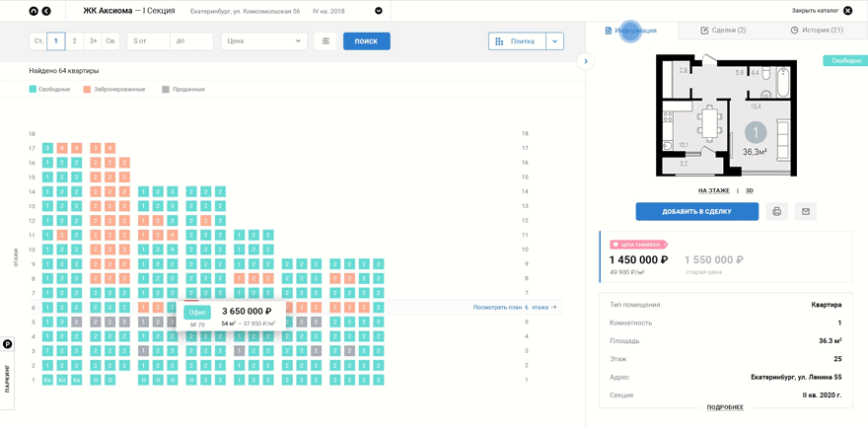
Task: Select the Плитка tile view button
Action: [x=517, y=41]
